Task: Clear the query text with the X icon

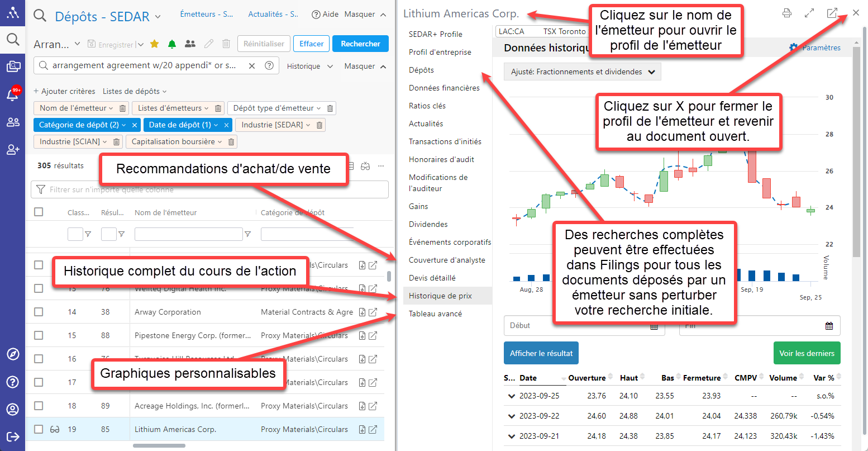Action: click(252, 66)
